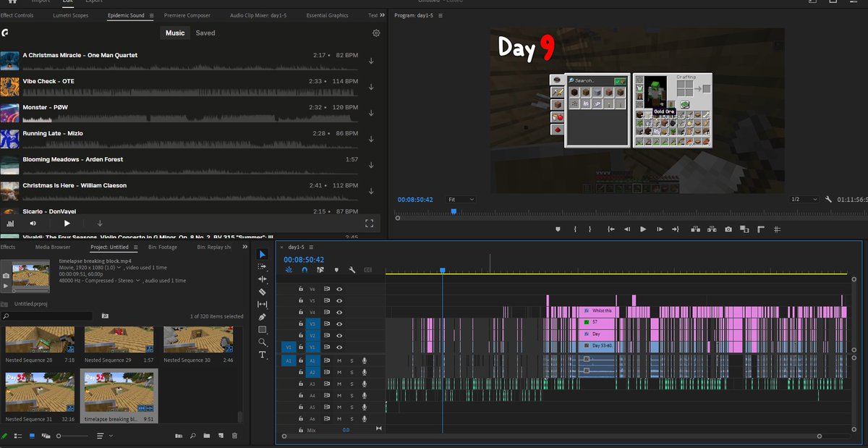
Task: Click the Lift button in Program monitor
Action: click(x=695, y=229)
